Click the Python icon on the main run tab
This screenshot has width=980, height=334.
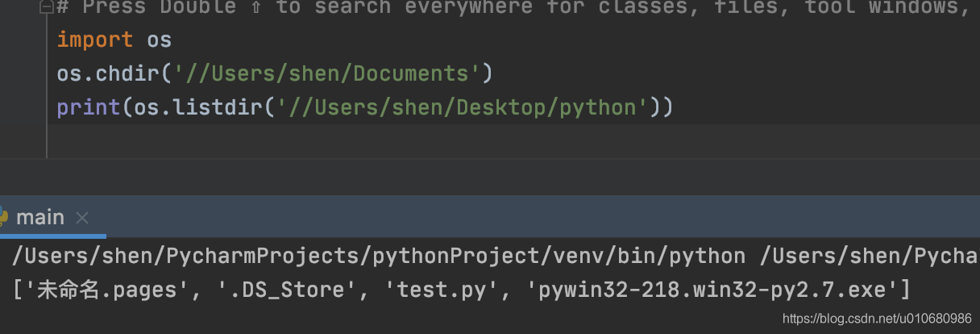pyautogui.click(x=3, y=217)
